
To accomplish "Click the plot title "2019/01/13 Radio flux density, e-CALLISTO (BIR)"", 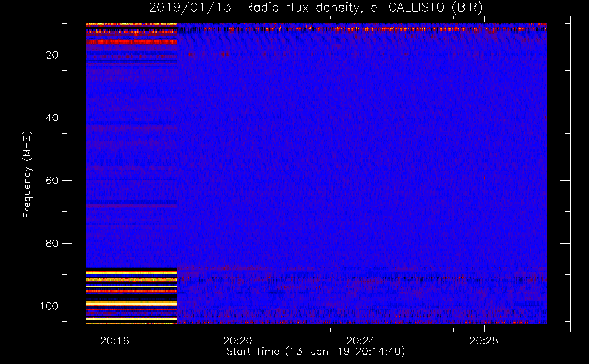I will point(316,8).
